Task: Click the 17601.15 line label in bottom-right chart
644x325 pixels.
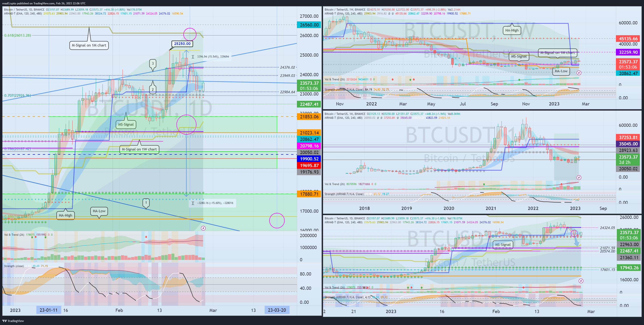Action: (607, 270)
